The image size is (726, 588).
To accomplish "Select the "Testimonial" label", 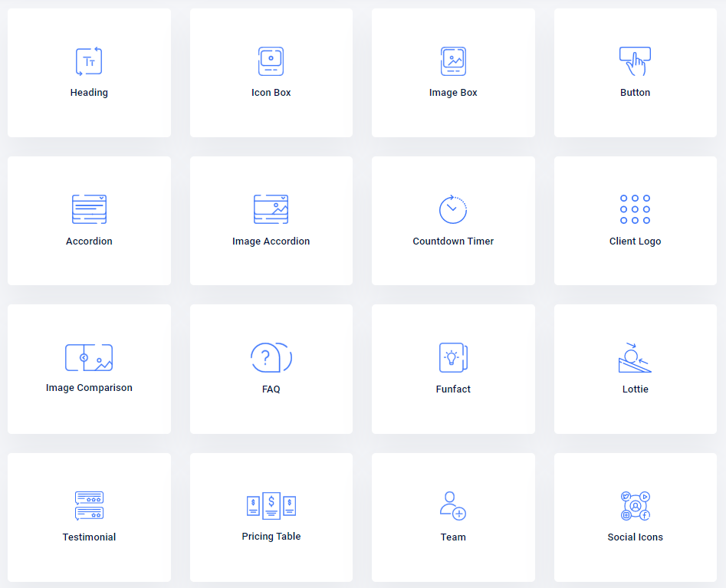I will [89, 537].
